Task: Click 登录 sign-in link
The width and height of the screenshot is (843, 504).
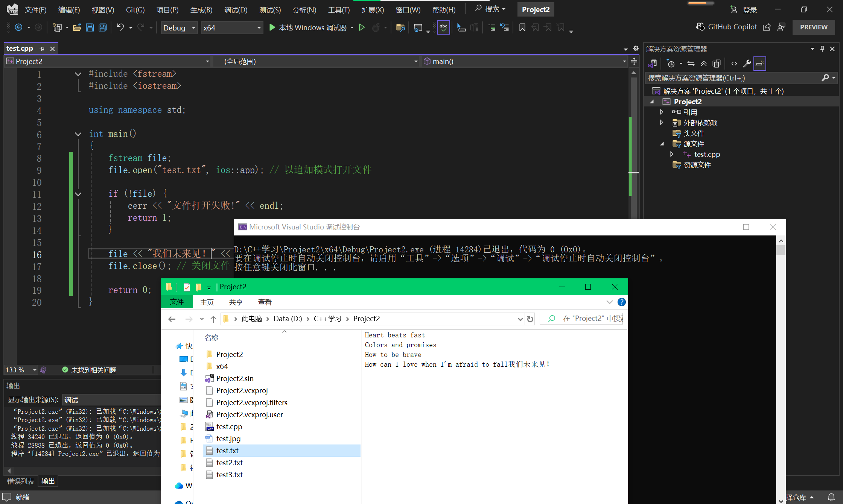Action: [x=749, y=10]
